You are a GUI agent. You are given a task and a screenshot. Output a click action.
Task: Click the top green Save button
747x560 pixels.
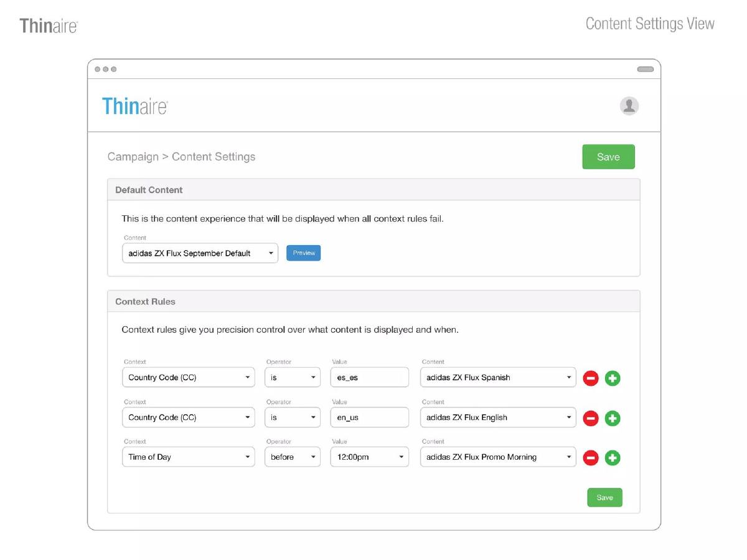tap(608, 157)
